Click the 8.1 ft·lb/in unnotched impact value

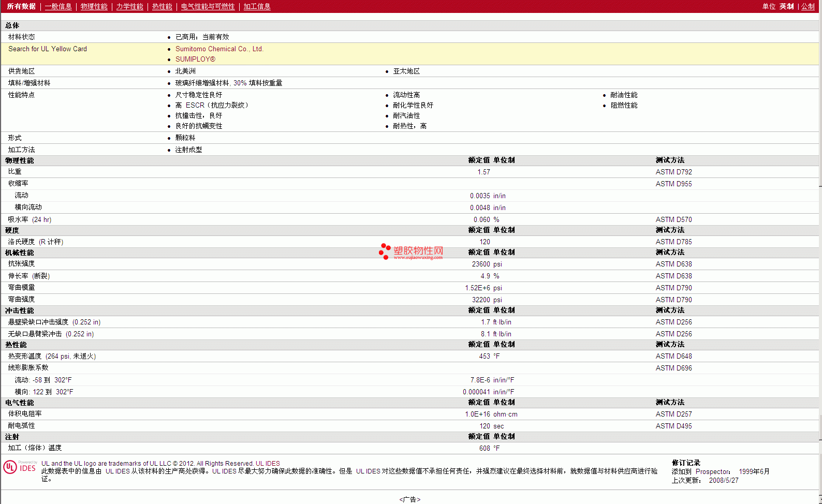tap(496, 334)
